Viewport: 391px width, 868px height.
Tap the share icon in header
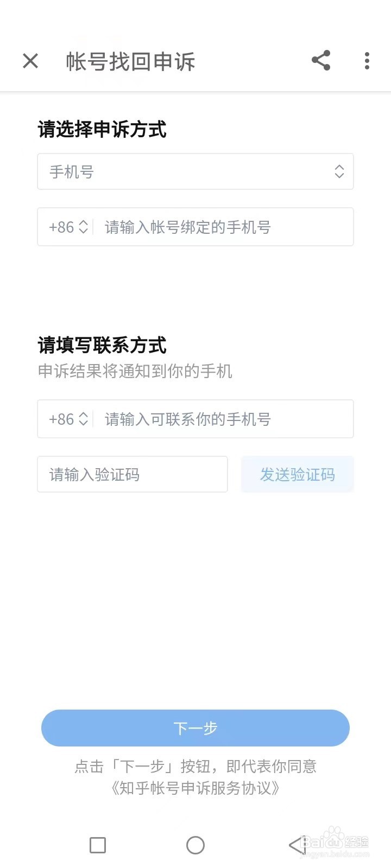321,60
